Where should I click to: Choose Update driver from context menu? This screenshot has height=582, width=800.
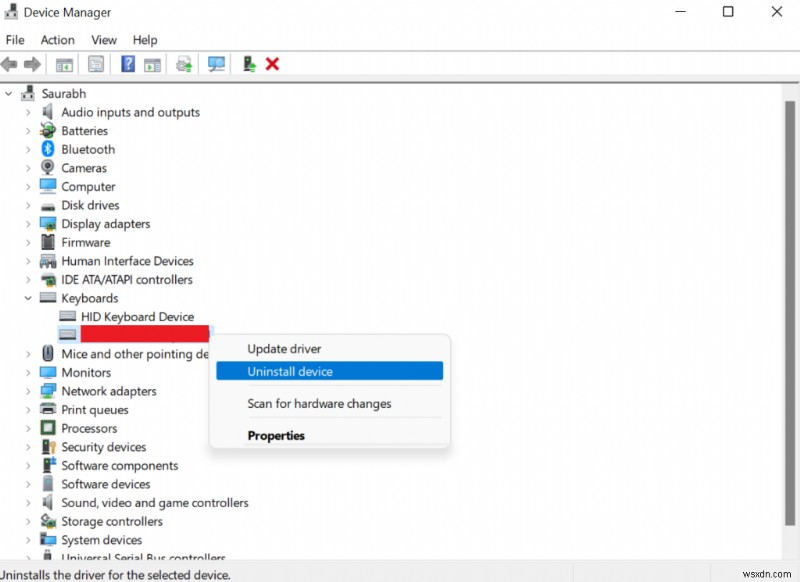(330, 349)
